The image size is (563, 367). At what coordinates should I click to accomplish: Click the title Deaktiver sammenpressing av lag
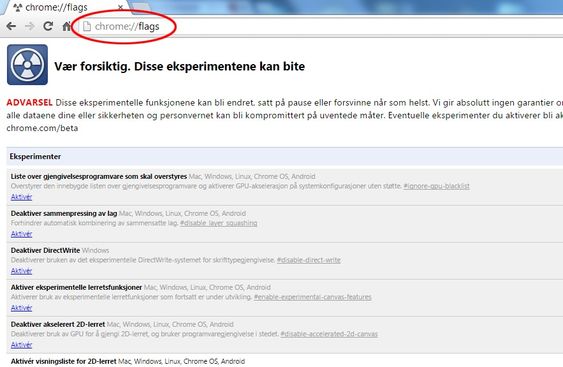coord(64,213)
